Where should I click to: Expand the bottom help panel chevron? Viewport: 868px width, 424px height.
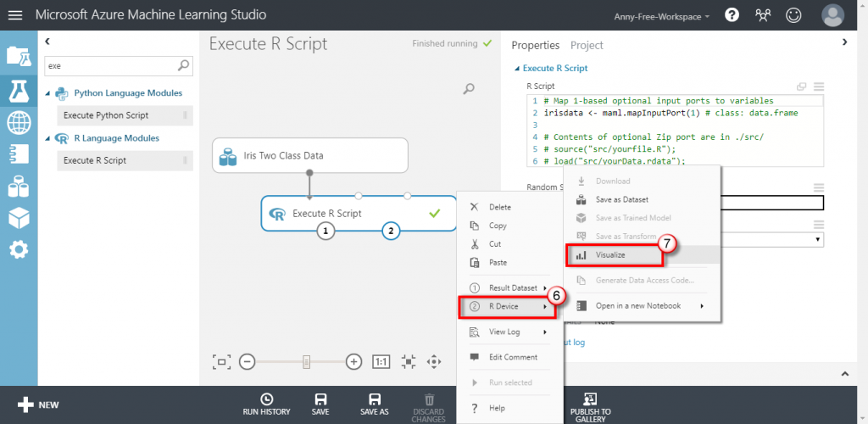tap(845, 374)
